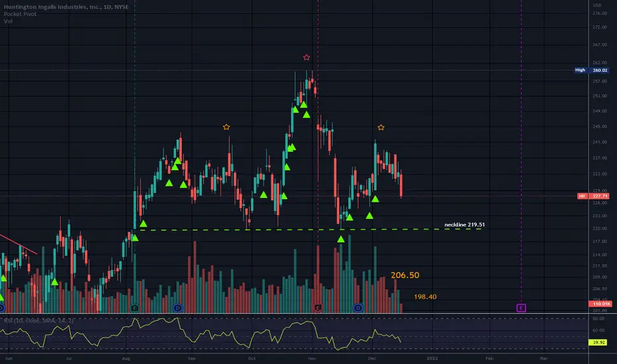Click the yellow 39.92 RSI value label
The image size is (617, 364).
[598, 342]
